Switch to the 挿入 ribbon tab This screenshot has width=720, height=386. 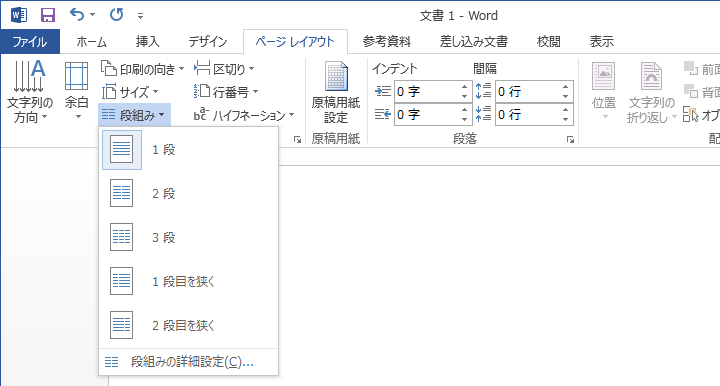147,42
